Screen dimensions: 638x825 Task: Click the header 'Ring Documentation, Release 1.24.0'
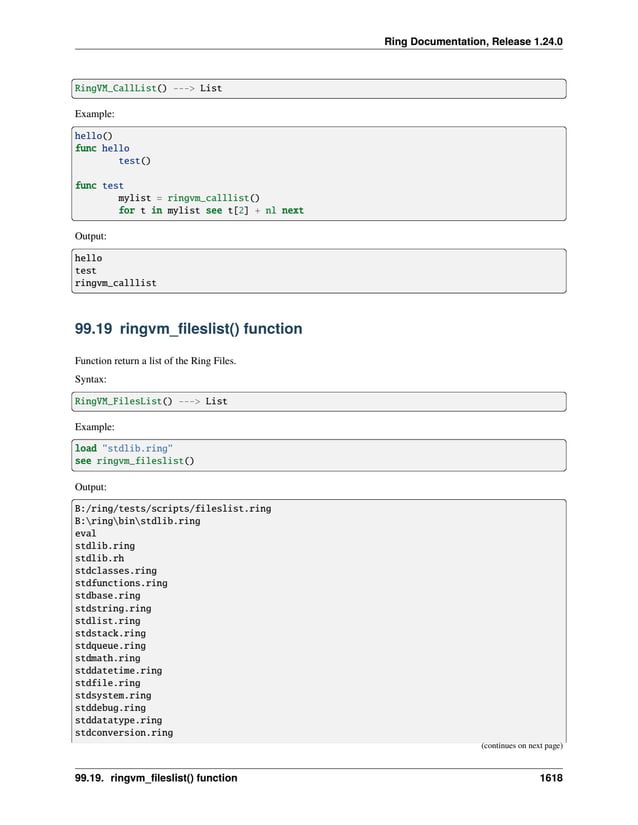click(x=473, y=42)
